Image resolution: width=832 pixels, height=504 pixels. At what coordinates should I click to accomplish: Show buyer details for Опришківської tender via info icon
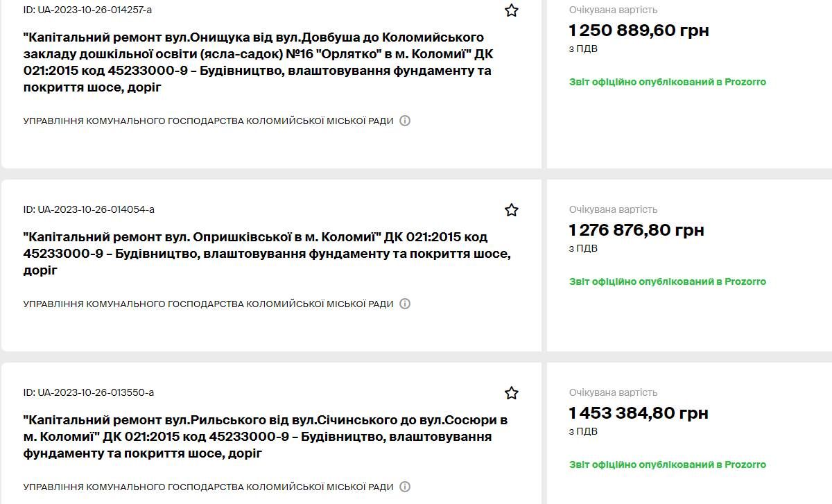point(406,304)
